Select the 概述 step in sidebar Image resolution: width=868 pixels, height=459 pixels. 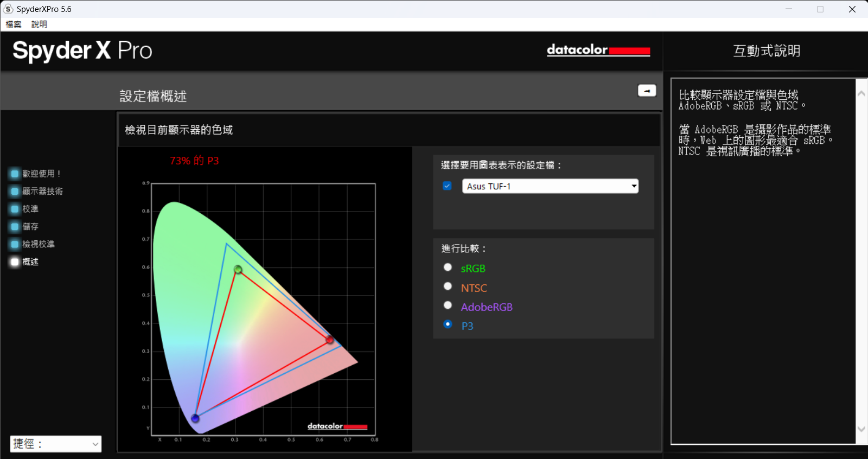pos(24,262)
